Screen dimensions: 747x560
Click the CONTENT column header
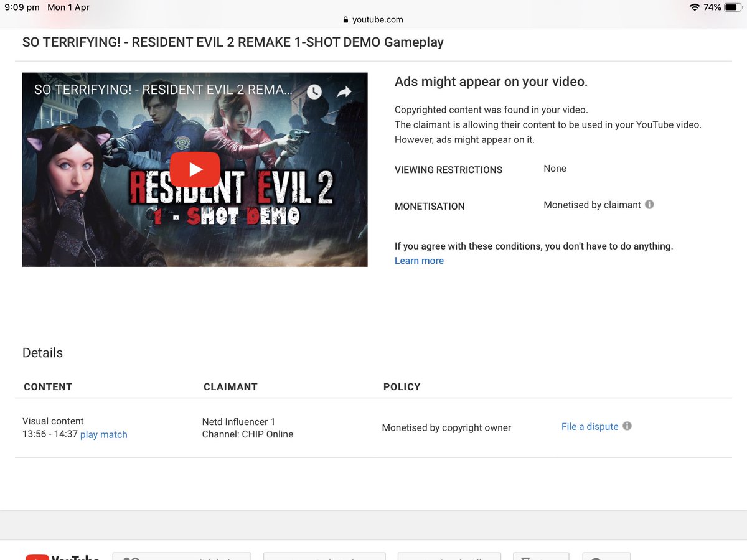[48, 386]
